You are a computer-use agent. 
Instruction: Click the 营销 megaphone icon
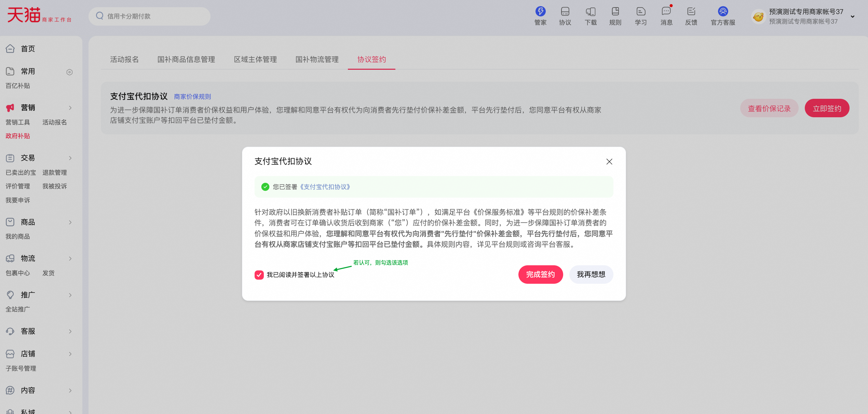point(10,108)
